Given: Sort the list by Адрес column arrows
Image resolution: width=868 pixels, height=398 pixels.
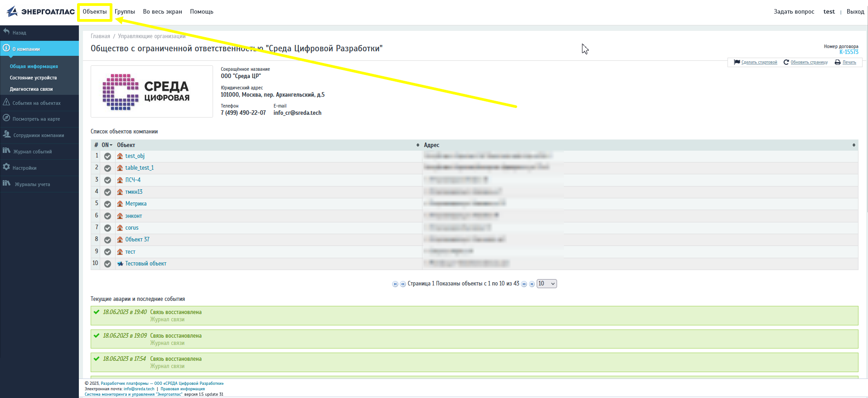Looking at the screenshot, I should (x=853, y=145).
